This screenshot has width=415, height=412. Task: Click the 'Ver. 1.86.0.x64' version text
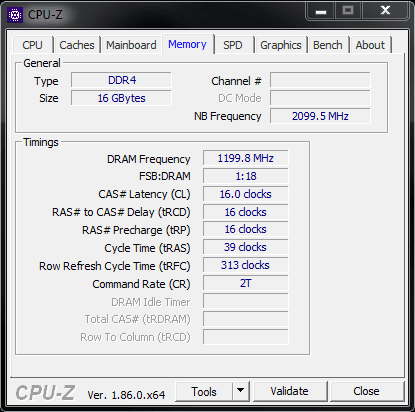[126, 395]
